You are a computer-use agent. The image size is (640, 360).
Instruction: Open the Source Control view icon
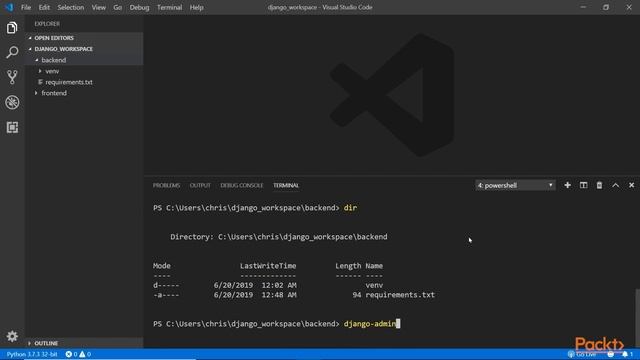(12, 77)
